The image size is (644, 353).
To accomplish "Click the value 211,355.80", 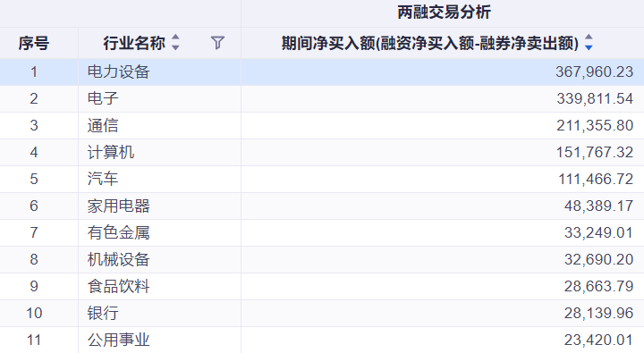I will click(595, 126).
